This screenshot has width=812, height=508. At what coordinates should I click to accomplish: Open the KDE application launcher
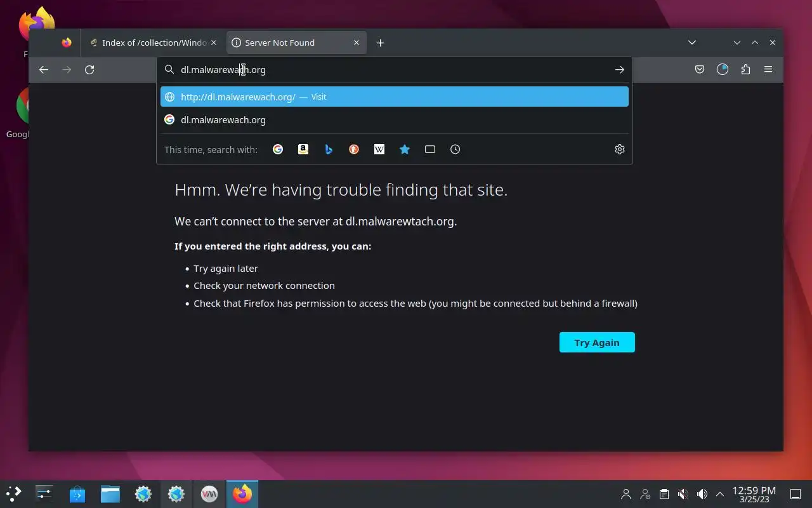[14, 493]
